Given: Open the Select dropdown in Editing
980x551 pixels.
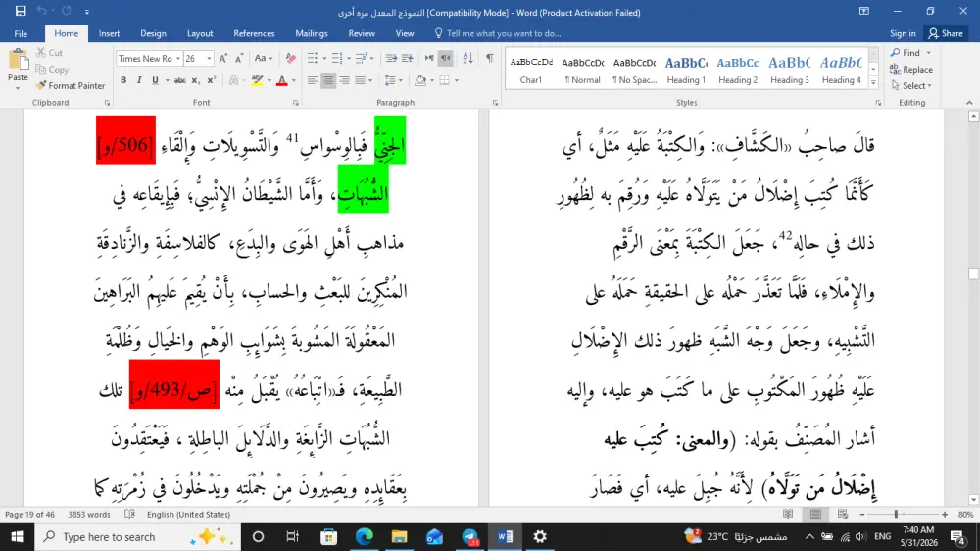Looking at the screenshot, I should (x=911, y=85).
